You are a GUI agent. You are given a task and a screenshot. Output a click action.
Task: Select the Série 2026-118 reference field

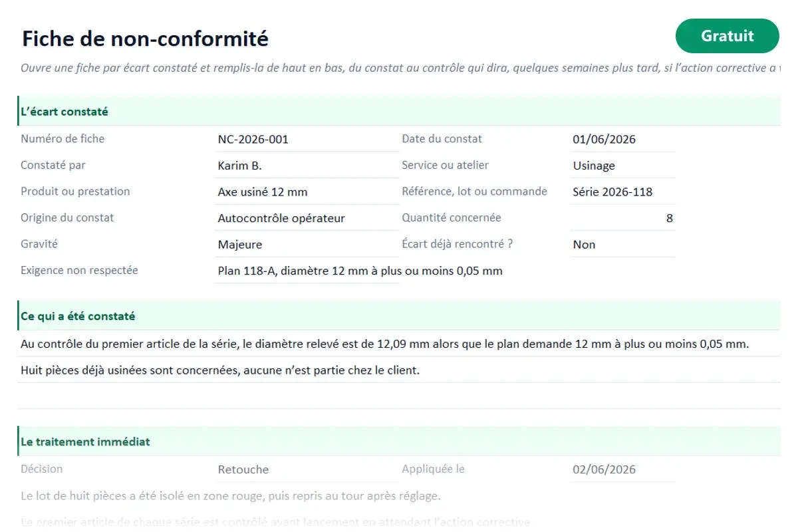point(622,192)
